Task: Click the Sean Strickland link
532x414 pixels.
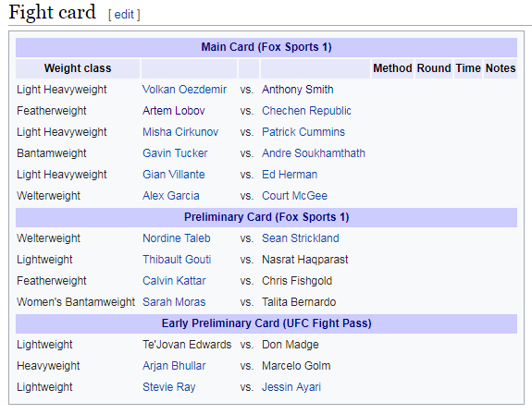Action: 301,238
